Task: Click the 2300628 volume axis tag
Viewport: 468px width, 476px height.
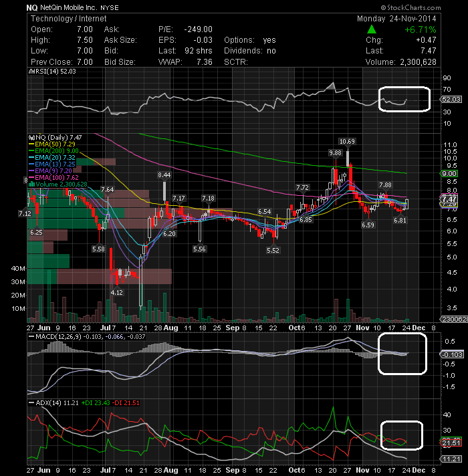Action: coord(455,320)
